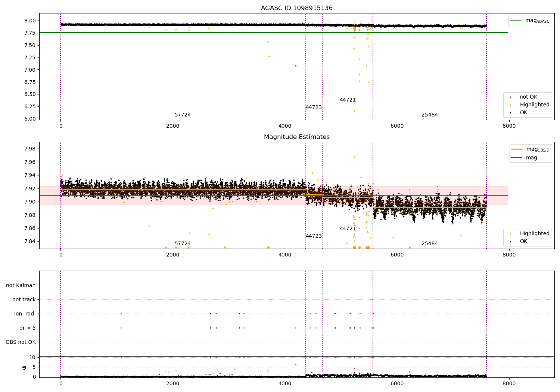Click the 'not track' axis label
The height and width of the screenshot is (392, 560).
coord(24,300)
